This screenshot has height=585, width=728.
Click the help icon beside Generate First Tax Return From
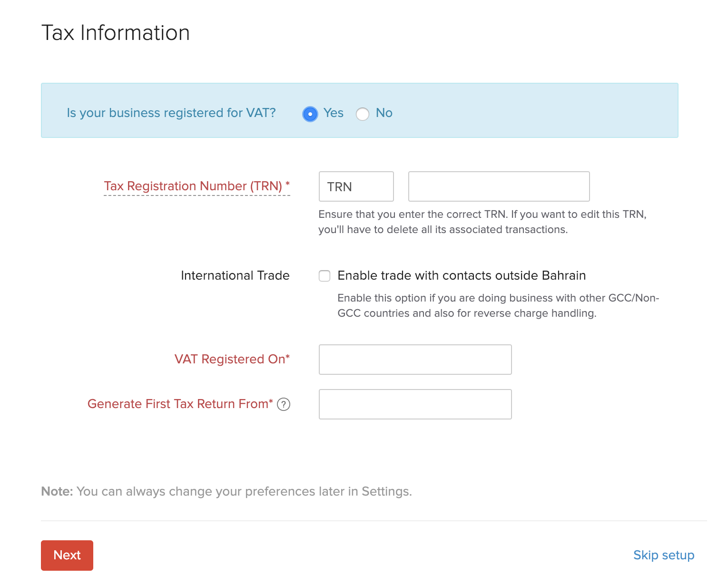[283, 404]
